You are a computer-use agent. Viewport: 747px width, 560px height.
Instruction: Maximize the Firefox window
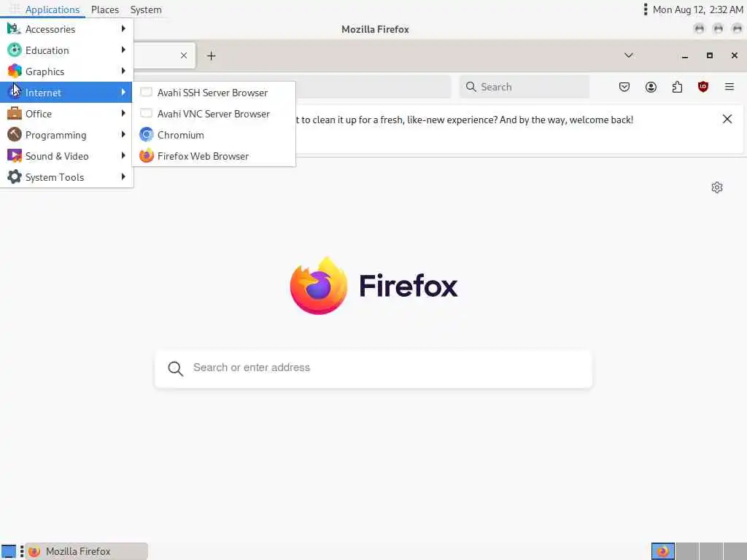click(709, 55)
